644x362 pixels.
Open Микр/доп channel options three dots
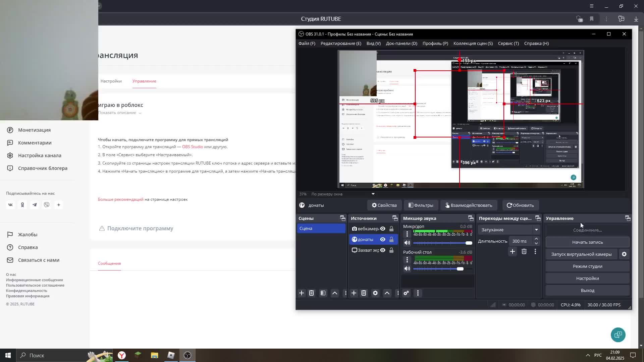(407, 234)
